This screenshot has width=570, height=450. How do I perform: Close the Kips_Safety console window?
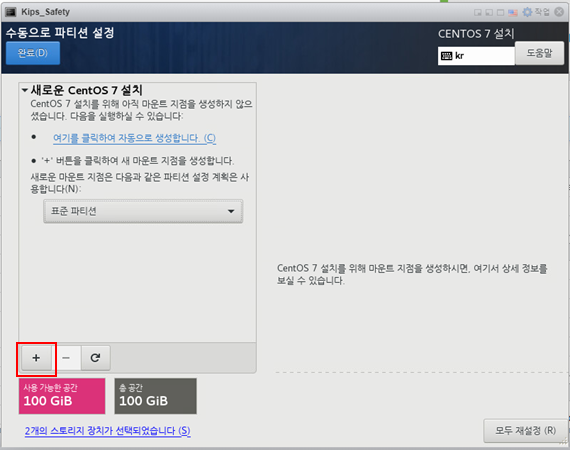pyautogui.click(x=559, y=12)
